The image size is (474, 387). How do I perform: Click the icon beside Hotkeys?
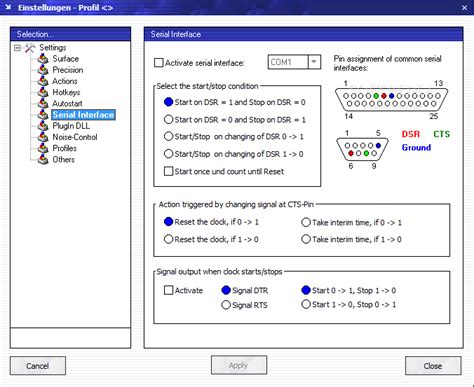(x=43, y=92)
